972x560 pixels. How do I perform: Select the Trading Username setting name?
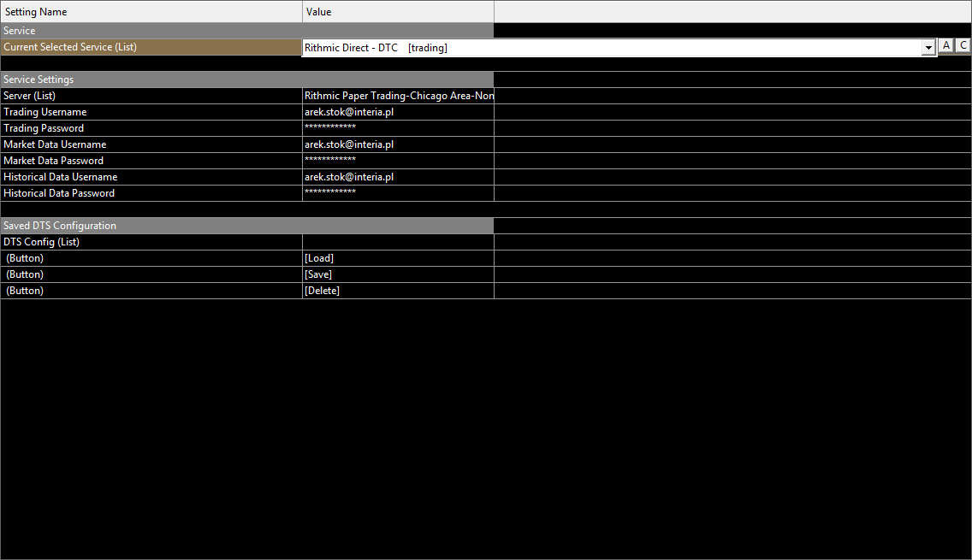point(151,112)
